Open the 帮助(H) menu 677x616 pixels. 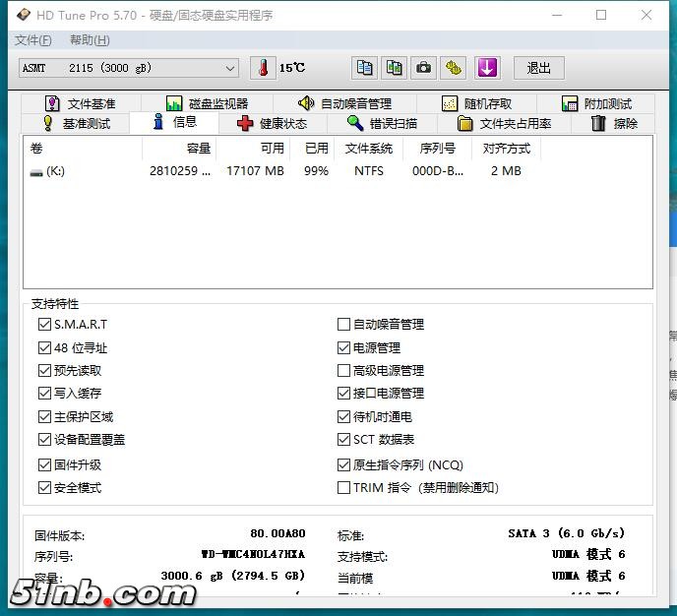pyautogui.click(x=90, y=40)
